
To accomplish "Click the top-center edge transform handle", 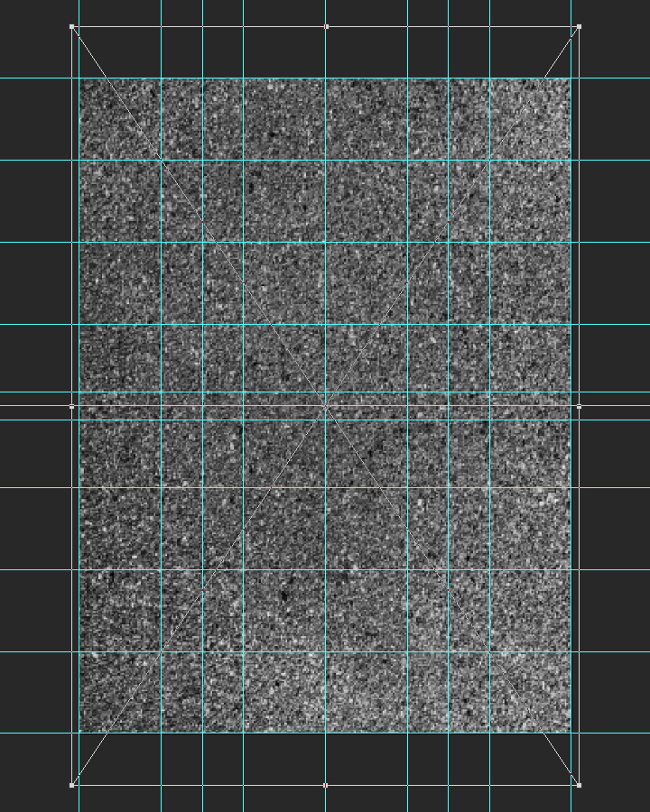I will coord(326,26).
